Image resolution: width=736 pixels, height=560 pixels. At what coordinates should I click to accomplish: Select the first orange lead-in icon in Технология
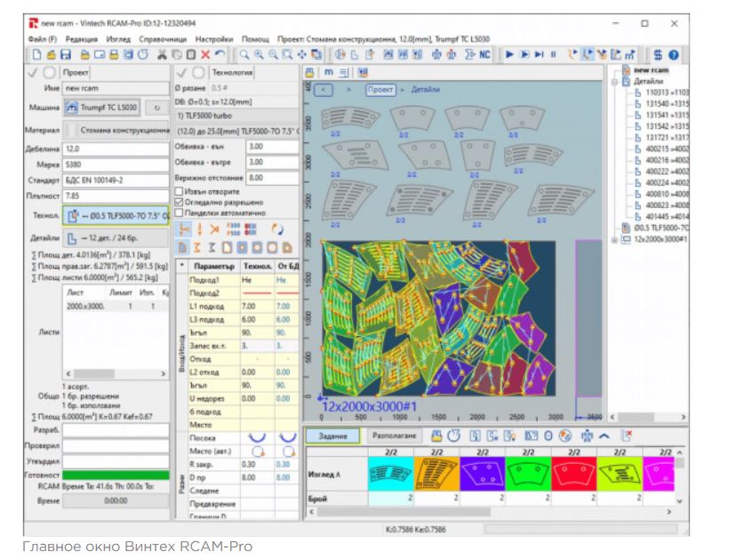[183, 229]
